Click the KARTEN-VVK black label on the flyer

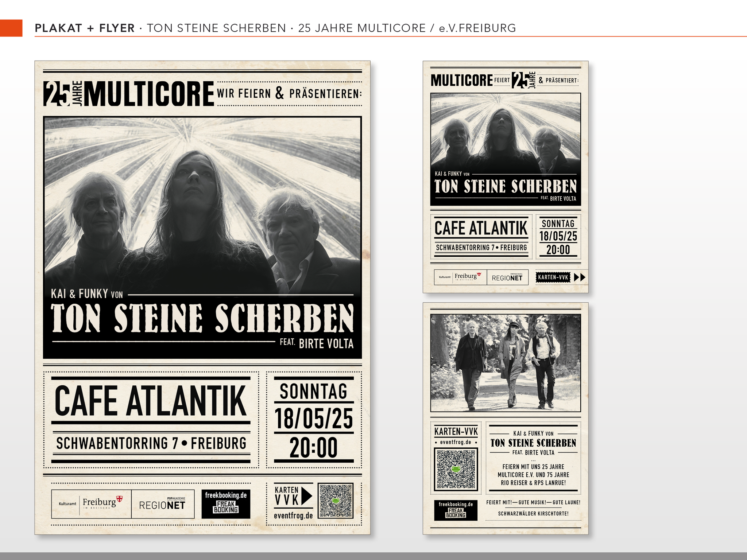tap(553, 277)
